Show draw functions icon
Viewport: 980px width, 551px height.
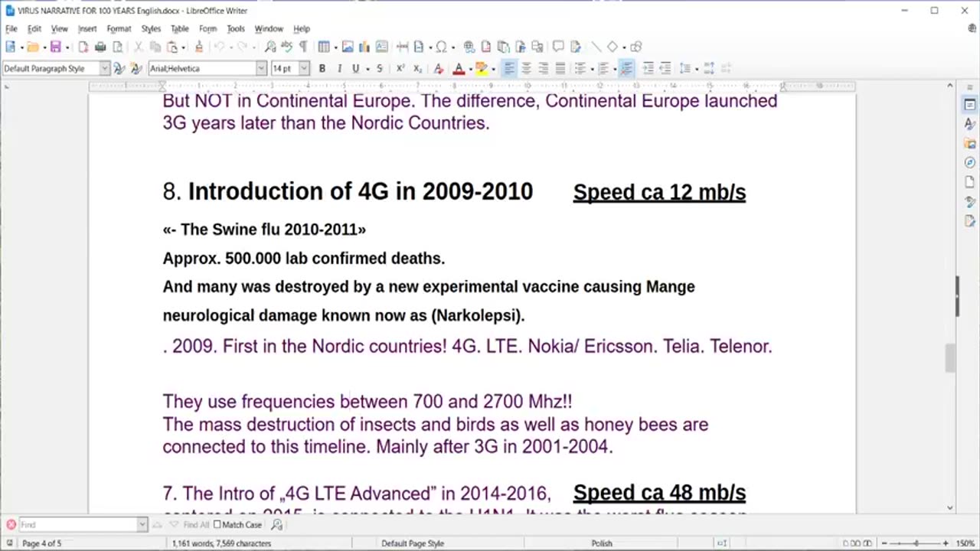pyautogui.click(x=636, y=47)
